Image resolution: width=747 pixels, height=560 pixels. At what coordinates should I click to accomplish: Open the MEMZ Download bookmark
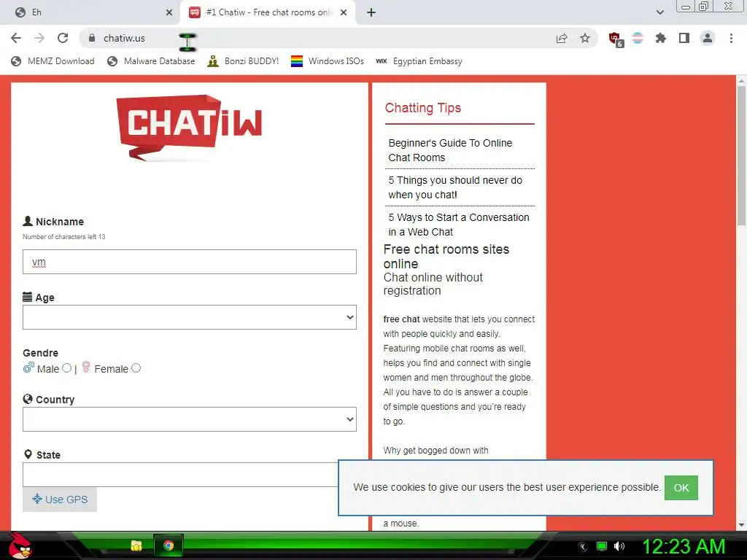coord(53,61)
